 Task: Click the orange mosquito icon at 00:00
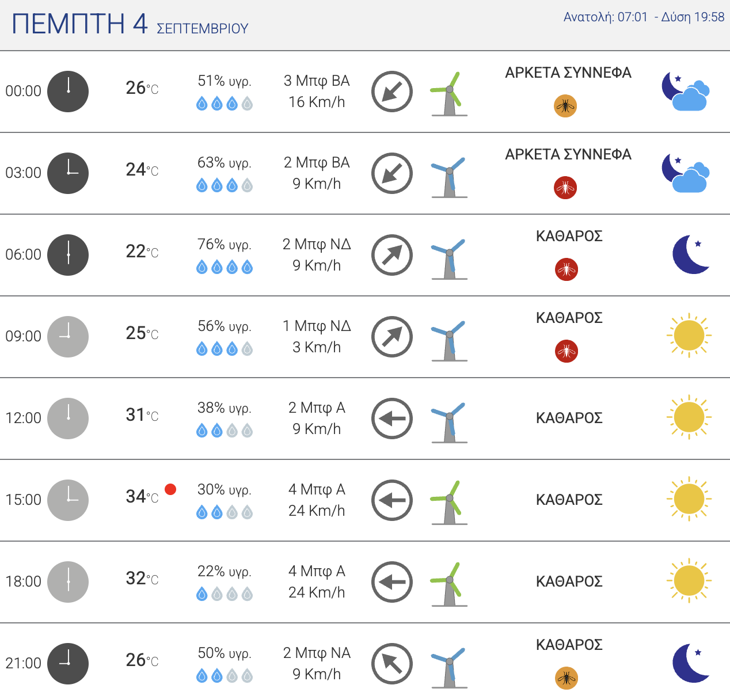click(565, 106)
